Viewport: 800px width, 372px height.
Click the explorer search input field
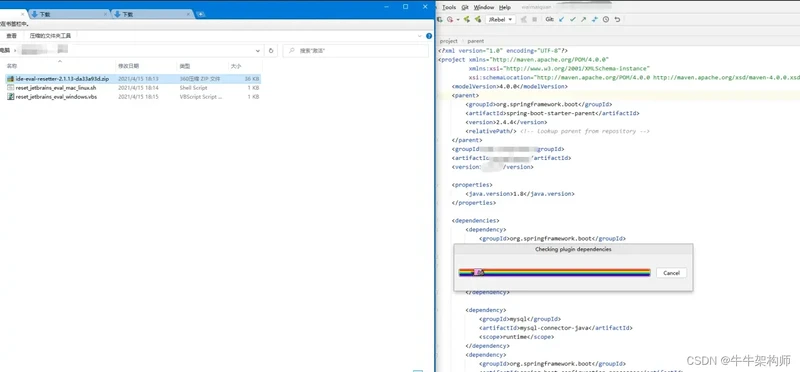click(x=356, y=51)
